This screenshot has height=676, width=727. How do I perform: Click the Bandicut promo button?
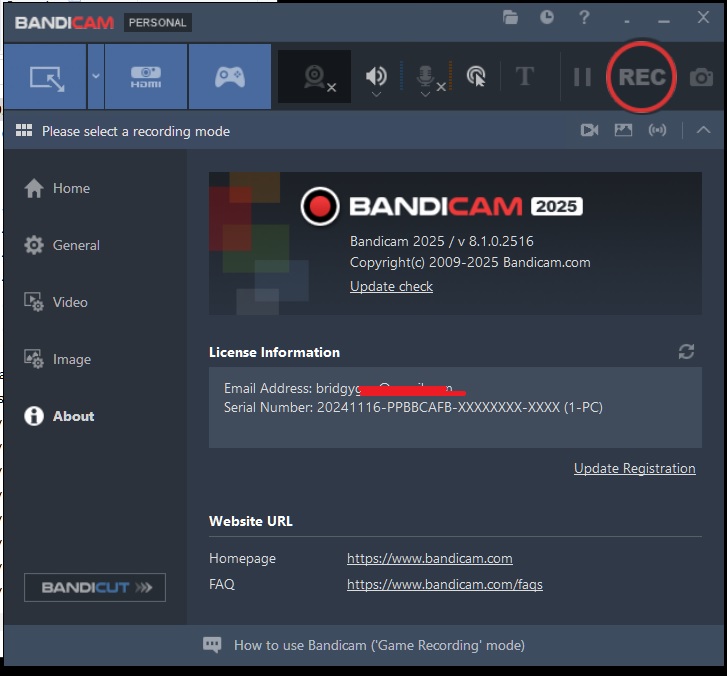click(x=95, y=587)
